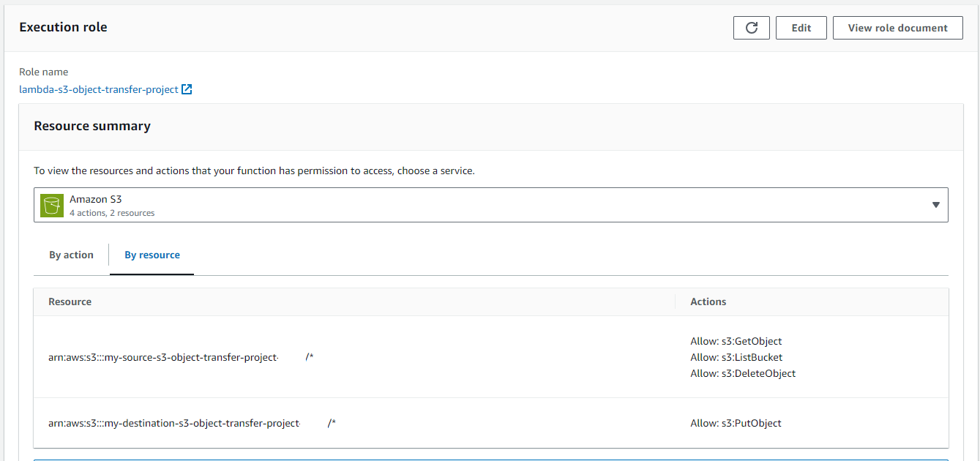Click the Resource column header
980x461 pixels.
click(x=70, y=301)
